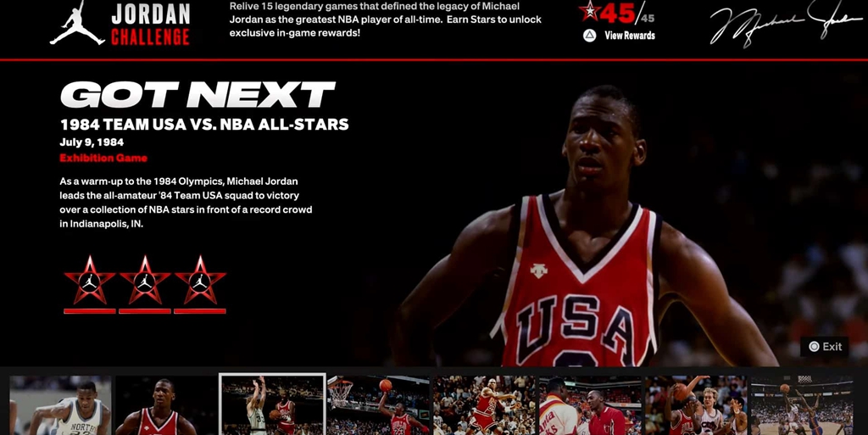
Task: Click the red star icon beside 45/45
Action: click(x=590, y=11)
